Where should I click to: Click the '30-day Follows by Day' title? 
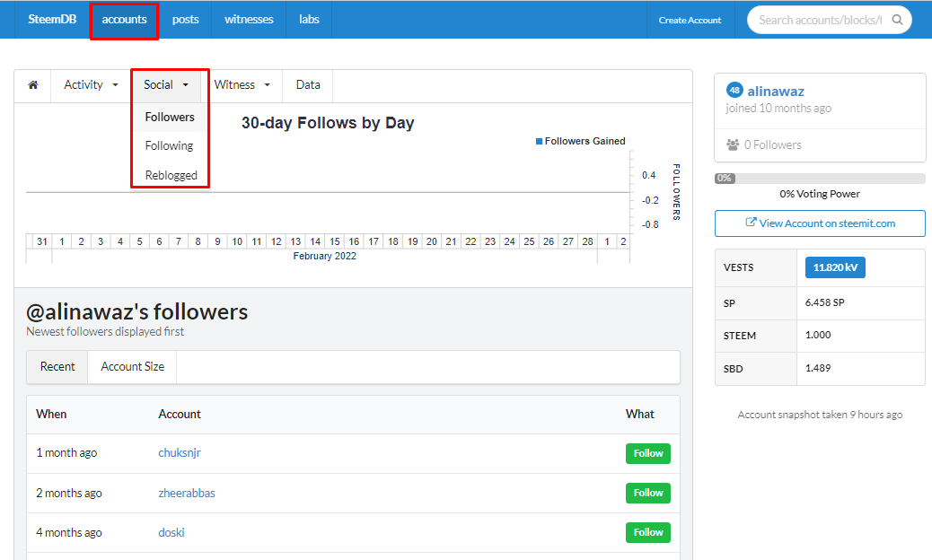tap(328, 123)
